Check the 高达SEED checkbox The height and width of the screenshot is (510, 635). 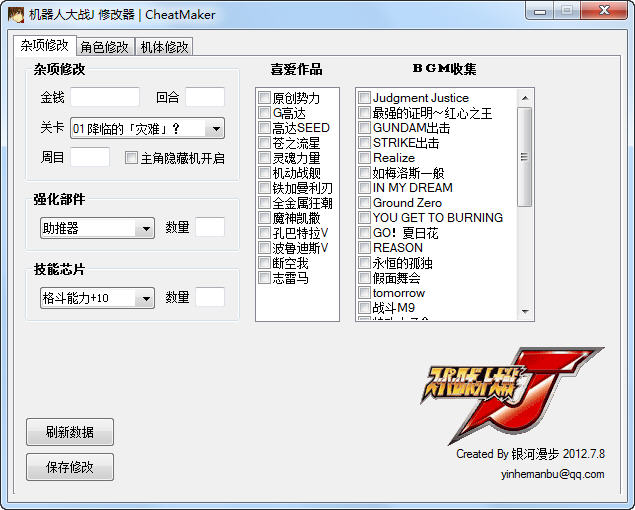[264, 128]
